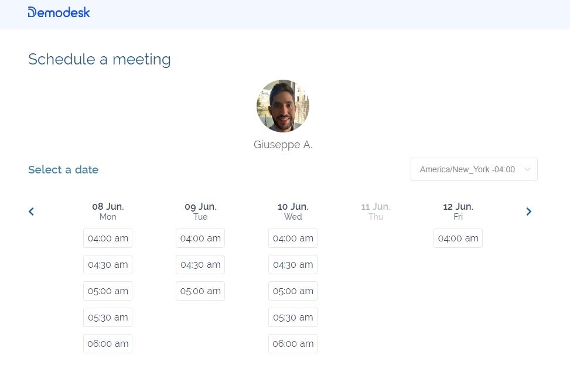The image size is (570, 392).
Task: Go to next week with right chevron
Action: (528, 212)
